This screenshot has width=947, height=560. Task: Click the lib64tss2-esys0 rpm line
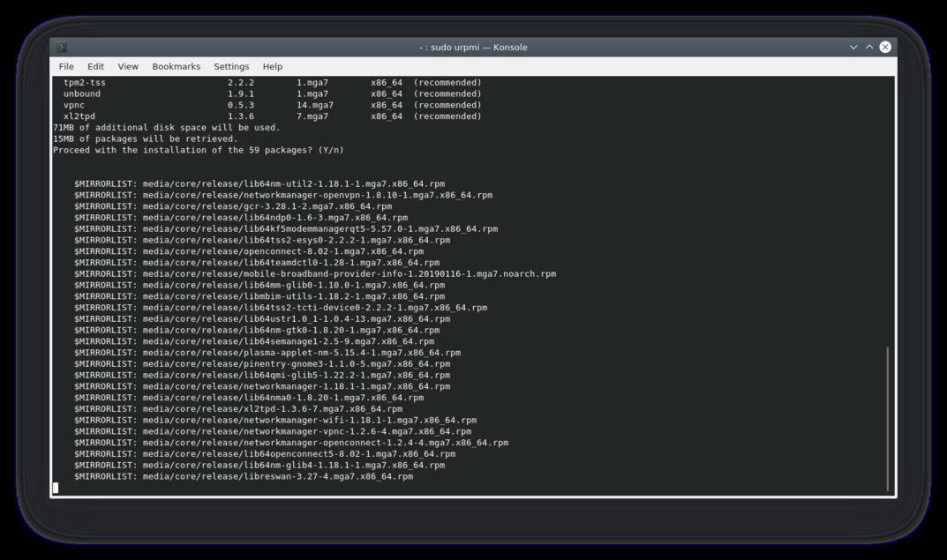[262, 240]
